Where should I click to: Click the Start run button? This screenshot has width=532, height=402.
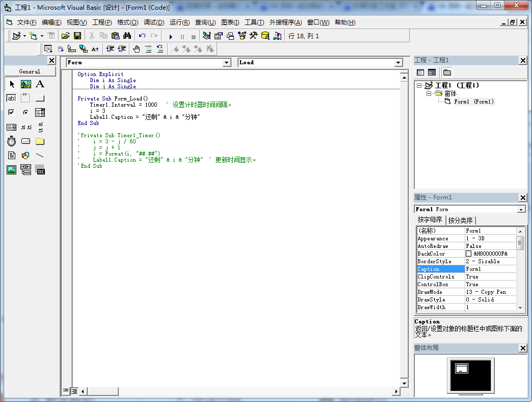click(171, 36)
